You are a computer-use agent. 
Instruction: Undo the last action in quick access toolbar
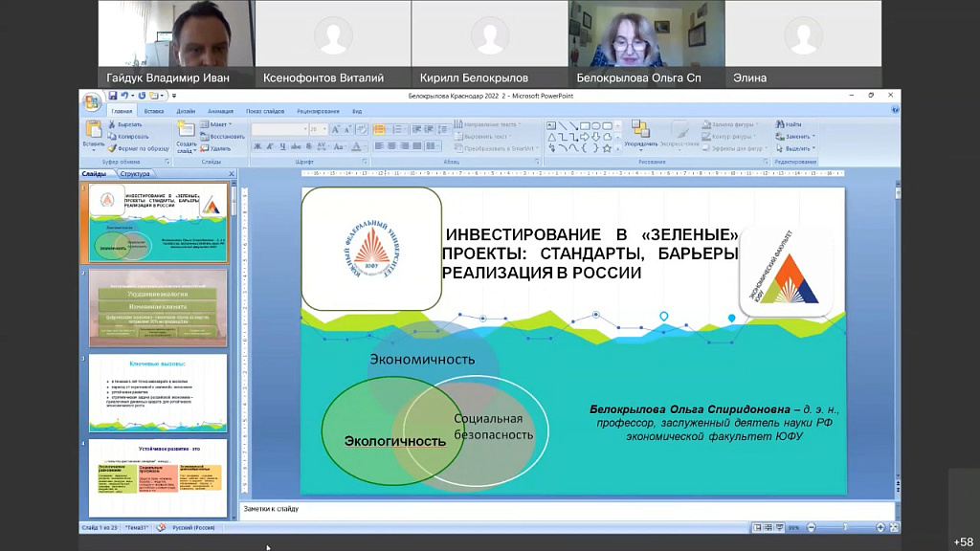coord(124,96)
